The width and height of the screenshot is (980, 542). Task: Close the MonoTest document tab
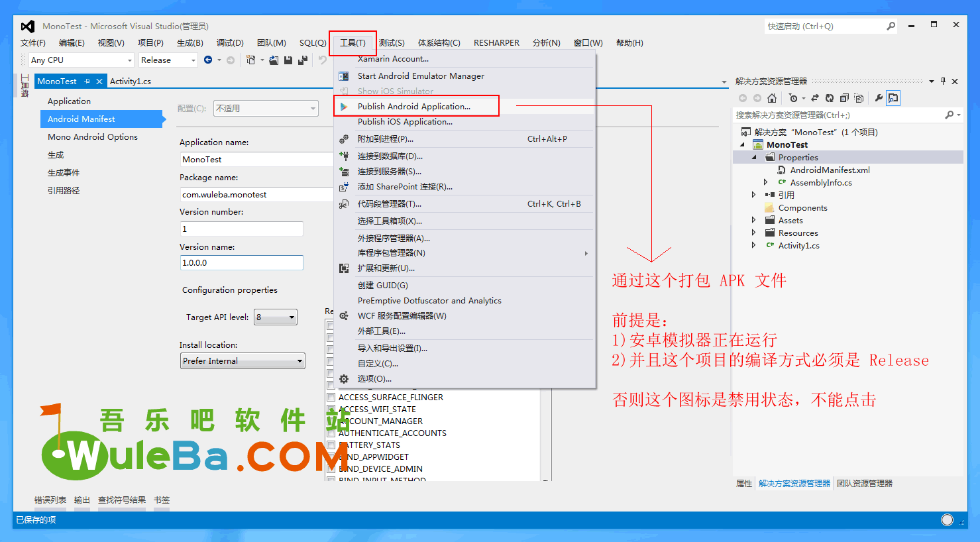pos(99,81)
